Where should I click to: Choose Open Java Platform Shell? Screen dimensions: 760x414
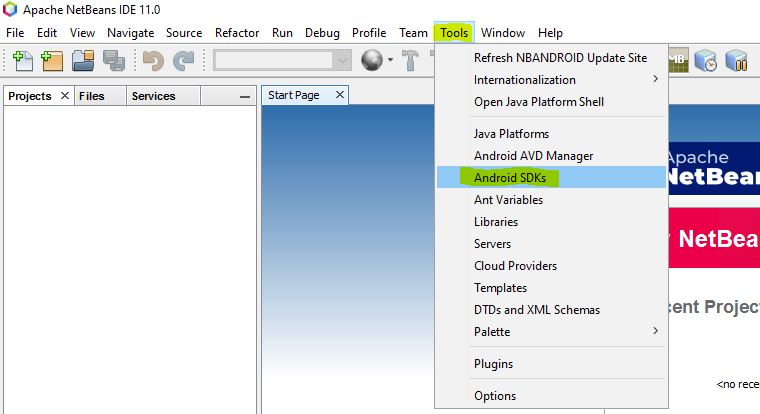click(x=552, y=102)
